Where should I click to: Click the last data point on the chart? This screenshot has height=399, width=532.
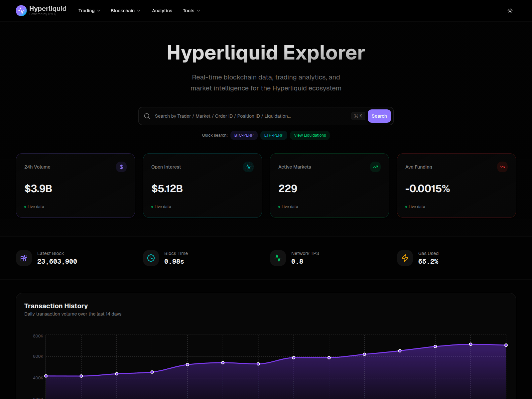[x=506, y=345]
